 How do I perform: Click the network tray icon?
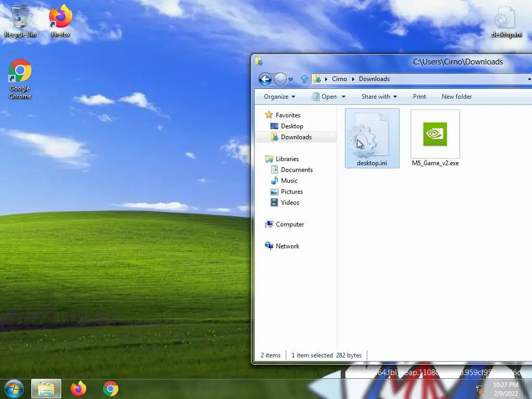point(480,389)
